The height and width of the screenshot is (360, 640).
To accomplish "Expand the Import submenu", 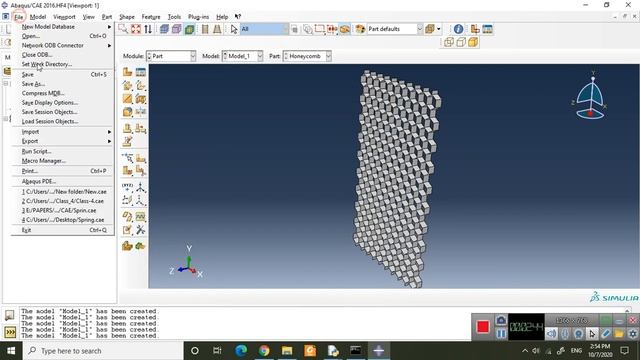I will pyautogui.click(x=63, y=132).
